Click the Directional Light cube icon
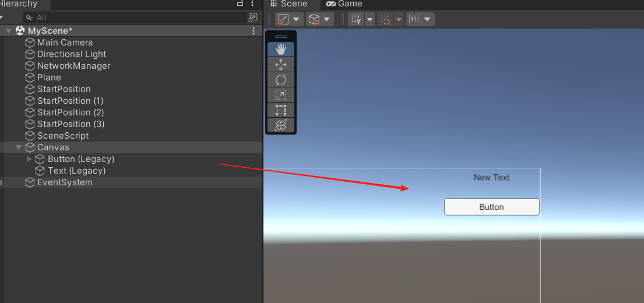Image resolution: width=644 pixels, height=303 pixels. (x=30, y=54)
